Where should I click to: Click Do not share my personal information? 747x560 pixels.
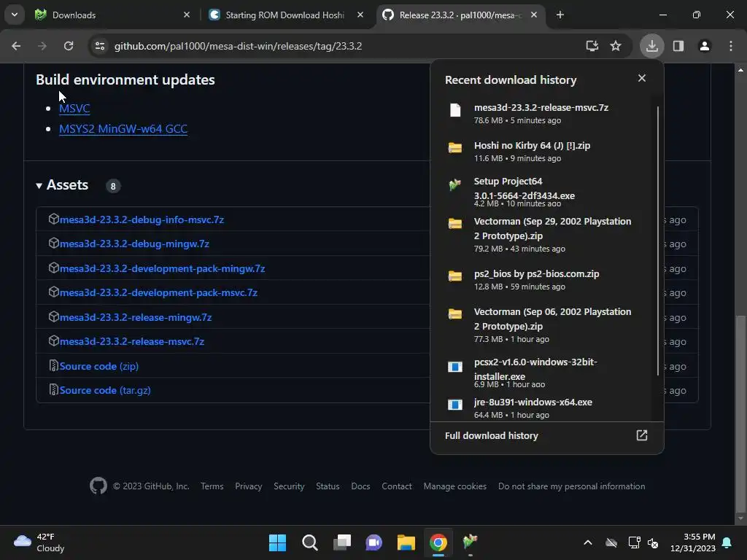572,486
